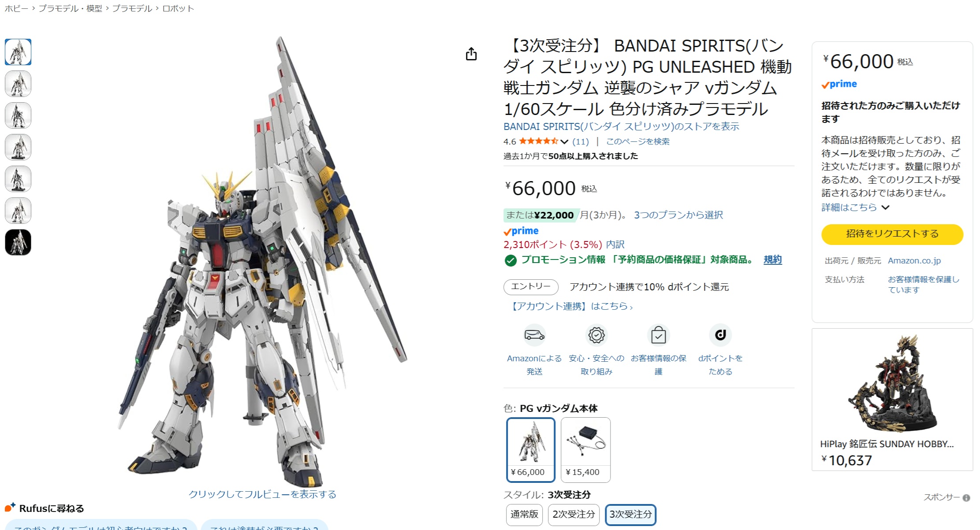Screen dimensions: 980x530
Task: Open BANDAI SPIRITS store link
Action: click(x=621, y=126)
